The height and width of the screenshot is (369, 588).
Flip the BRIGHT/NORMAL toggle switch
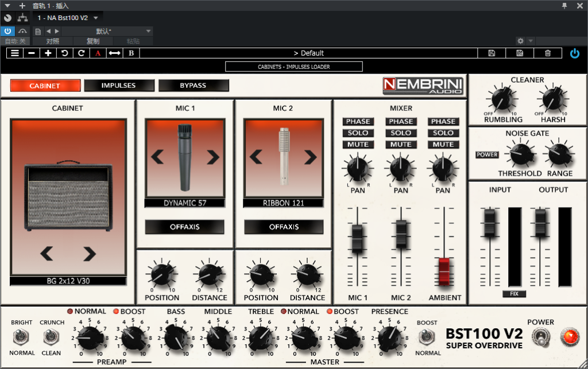[21, 337]
